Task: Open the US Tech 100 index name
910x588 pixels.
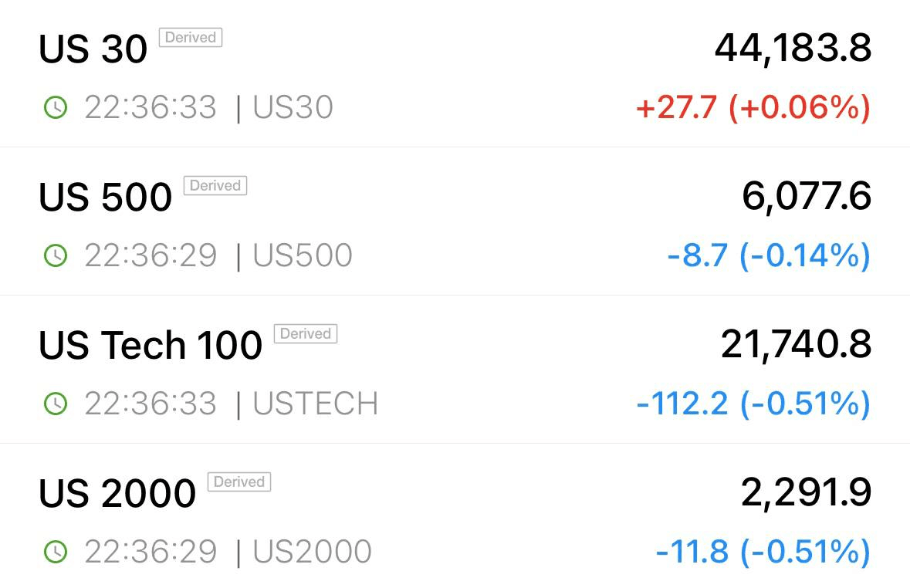Action: [x=151, y=345]
